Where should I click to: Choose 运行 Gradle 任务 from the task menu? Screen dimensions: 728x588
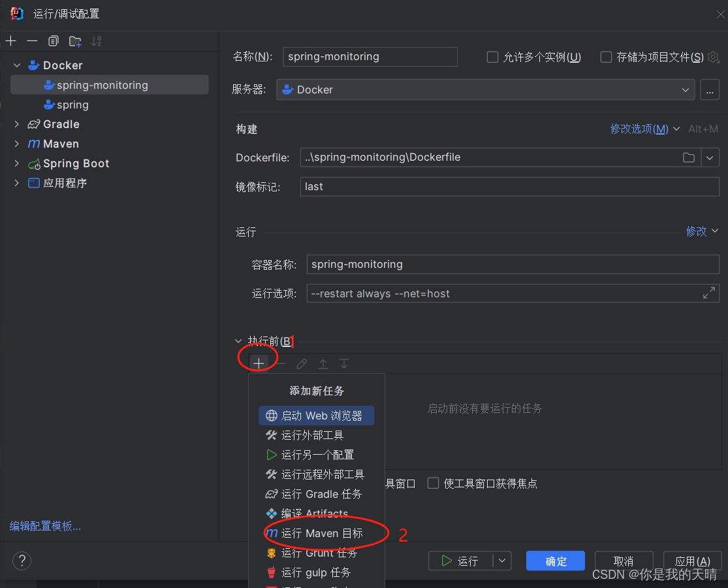(317, 494)
